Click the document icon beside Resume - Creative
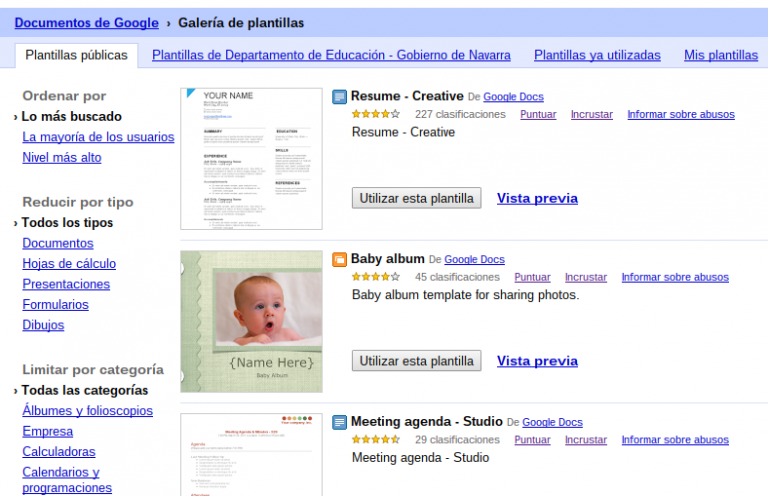Image resolution: width=768 pixels, height=496 pixels. click(339, 96)
